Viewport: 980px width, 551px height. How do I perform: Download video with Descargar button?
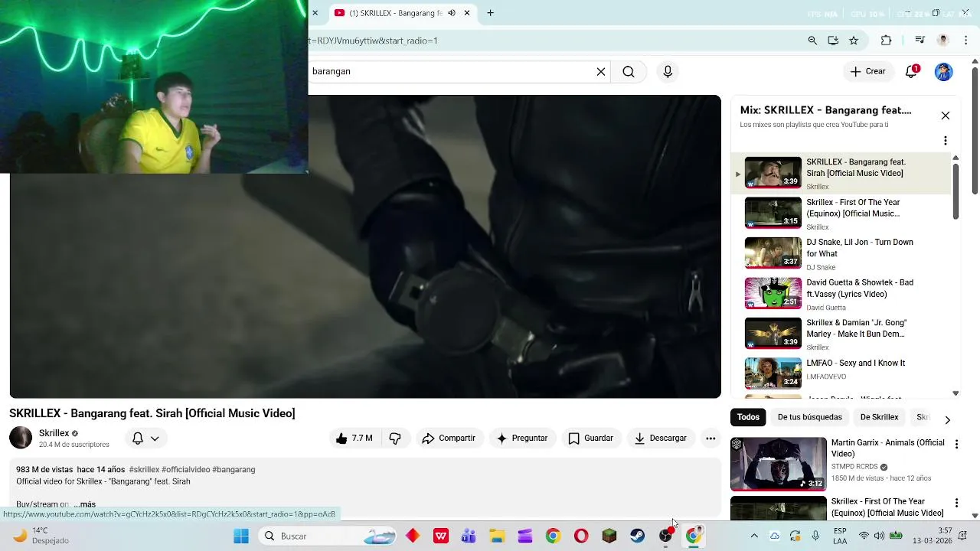(660, 439)
